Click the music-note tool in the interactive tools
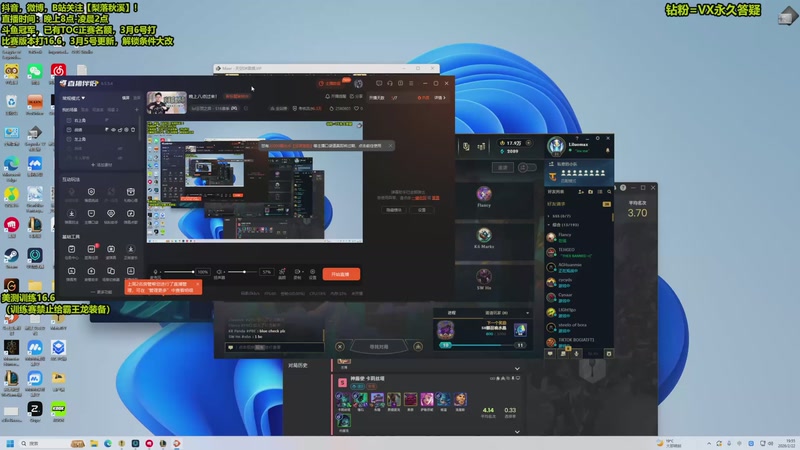Viewport: 800px width, 450px height. [x=131, y=216]
